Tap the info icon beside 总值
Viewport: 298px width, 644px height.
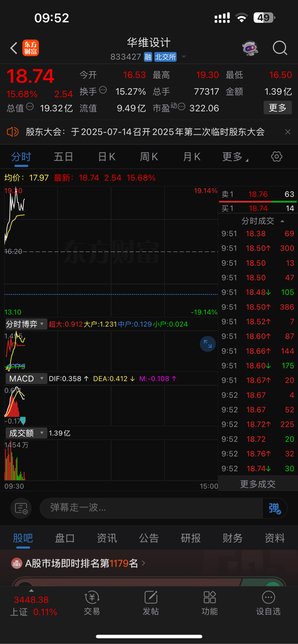pyautogui.click(x=30, y=107)
